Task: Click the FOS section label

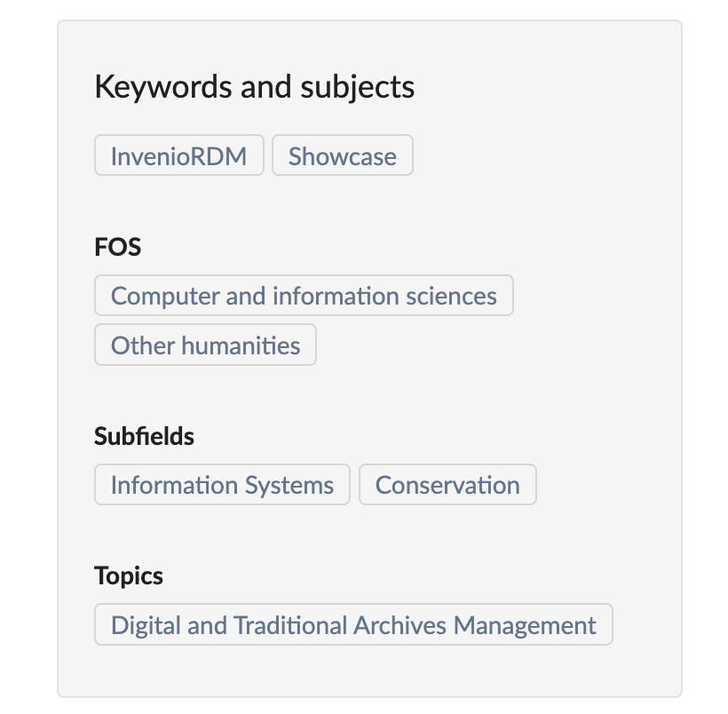Action: pyautogui.click(x=117, y=246)
